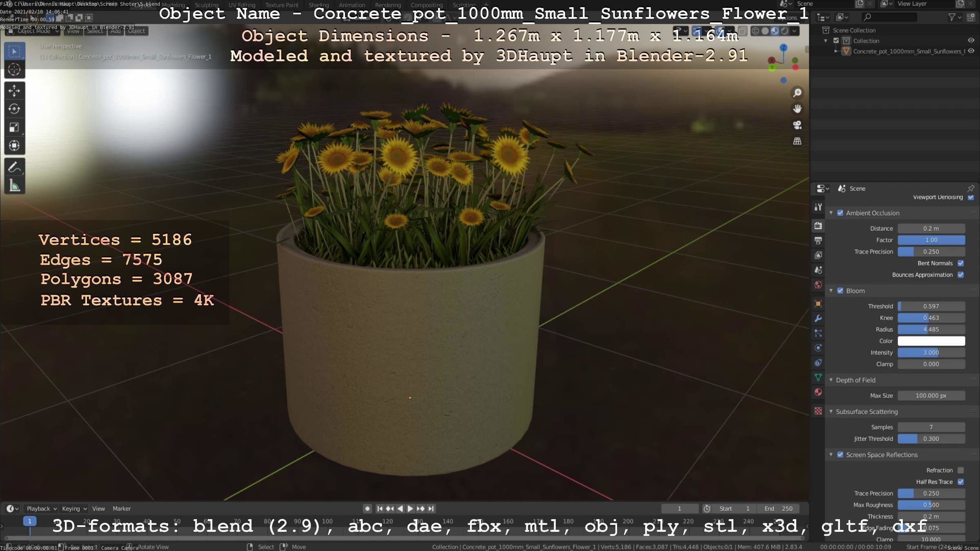Activate the Annotate pencil tool

pyautogui.click(x=14, y=167)
